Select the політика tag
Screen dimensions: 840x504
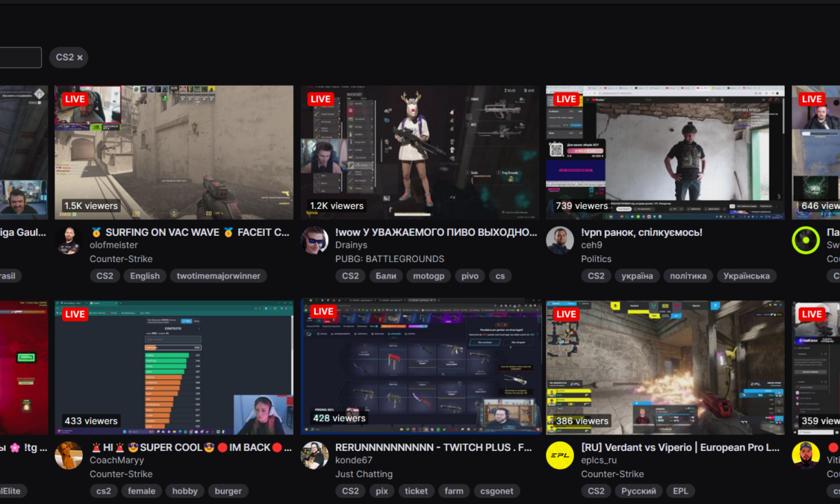(x=688, y=276)
